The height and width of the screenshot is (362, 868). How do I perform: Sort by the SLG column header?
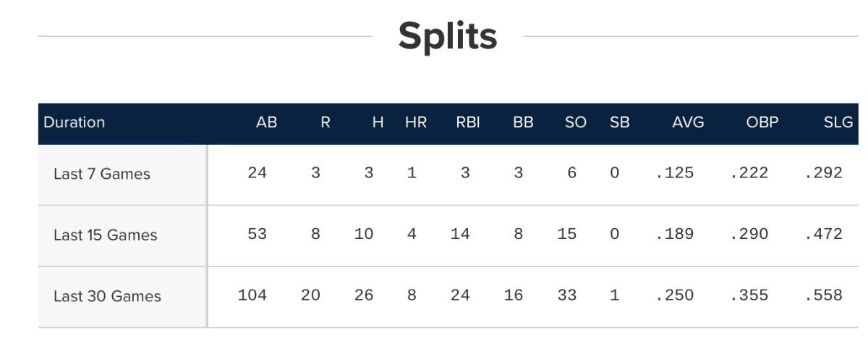click(x=838, y=122)
